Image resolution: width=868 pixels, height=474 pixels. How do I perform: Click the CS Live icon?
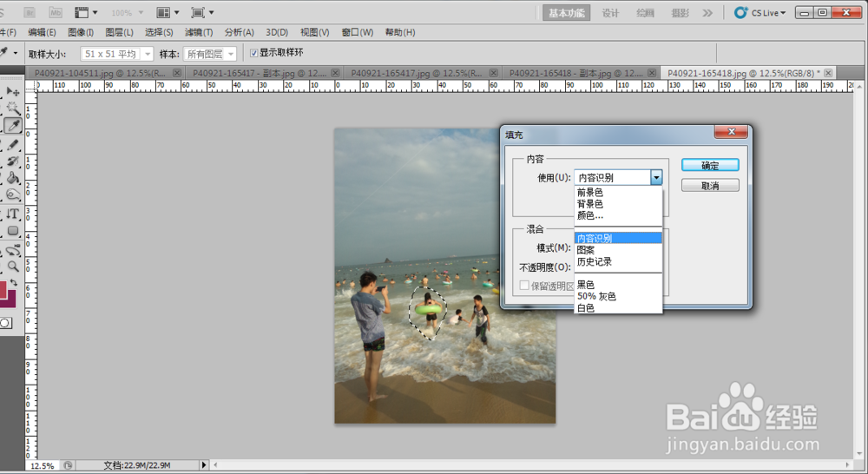coord(740,12)
